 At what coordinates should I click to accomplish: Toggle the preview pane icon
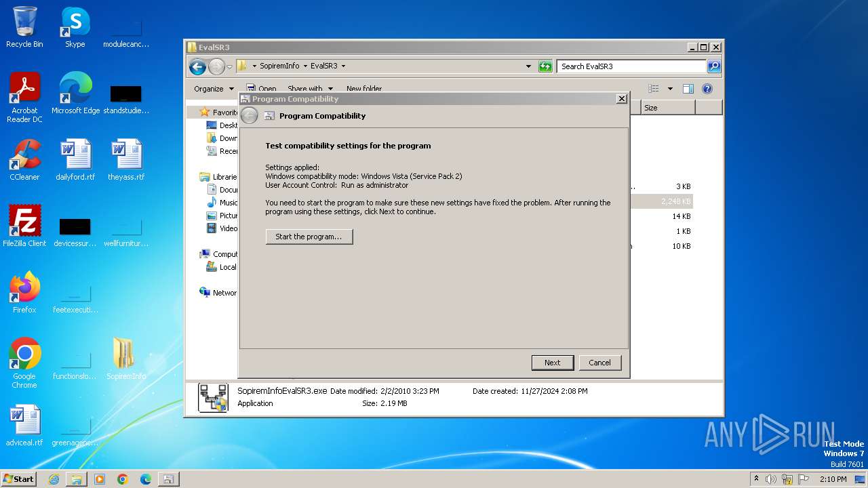[x=688, y=89]
